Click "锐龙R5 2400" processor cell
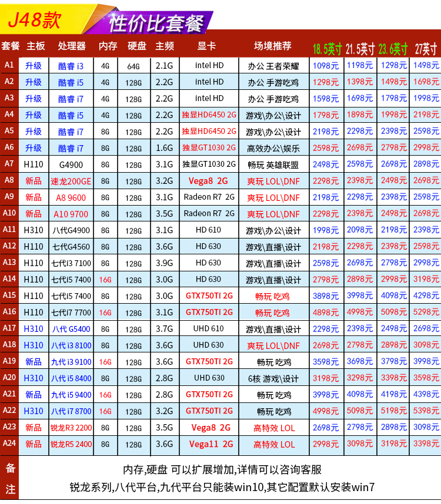Screen dimensions: 441x504 click(71, 444)
